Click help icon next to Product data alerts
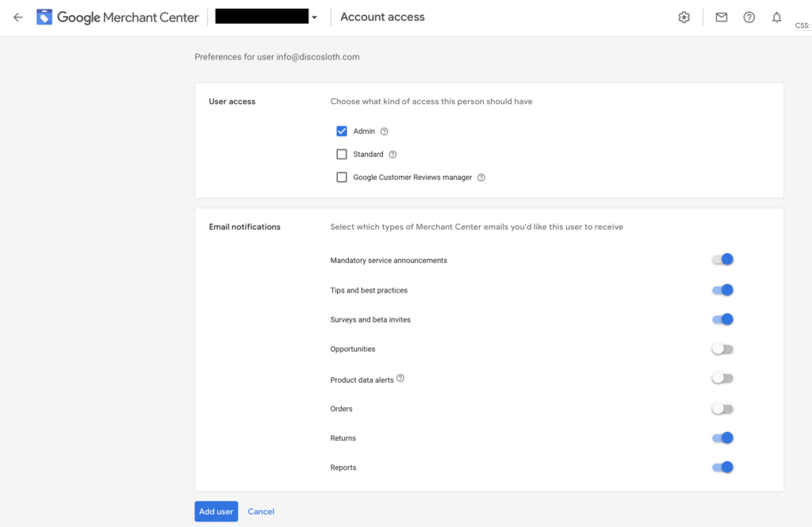 tap(400, 379)
